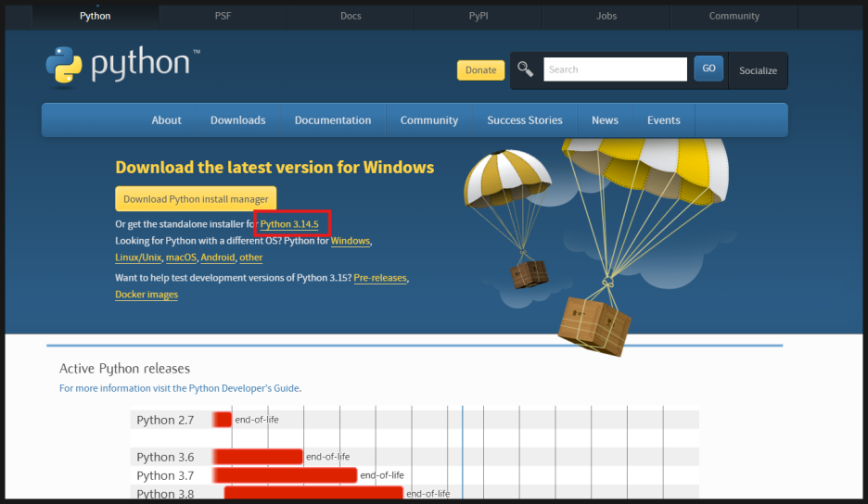The image size is (868, 504).
Task: Click the 'Python 3.7' row label
Action: (165, 476)
